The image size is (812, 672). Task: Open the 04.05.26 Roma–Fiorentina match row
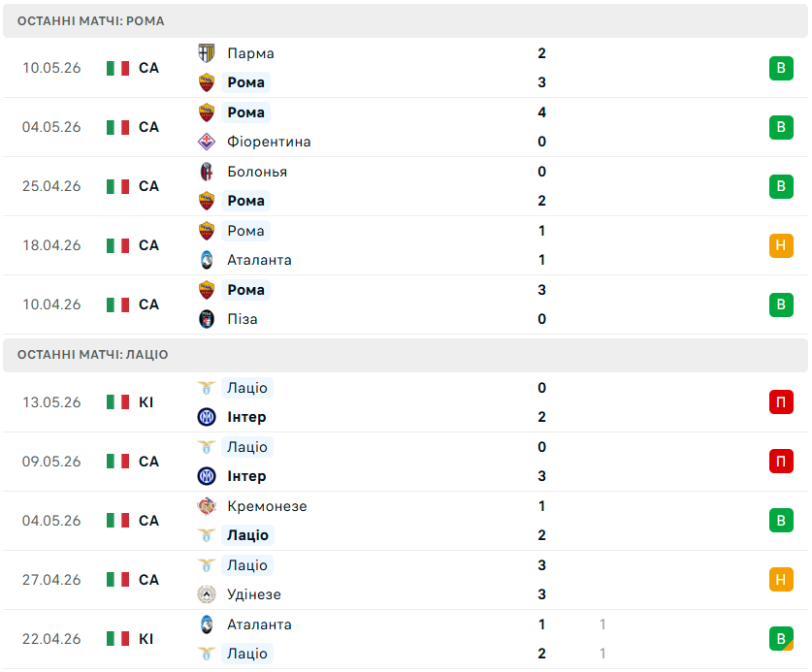click(406, 127)
